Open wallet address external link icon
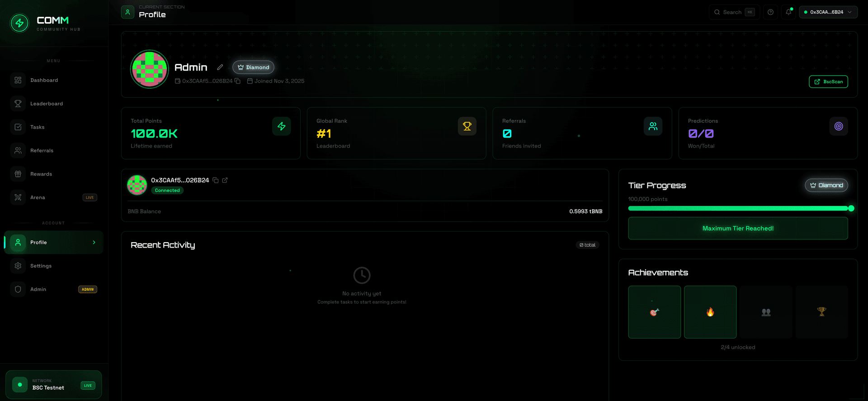 [x=225, y=180]
